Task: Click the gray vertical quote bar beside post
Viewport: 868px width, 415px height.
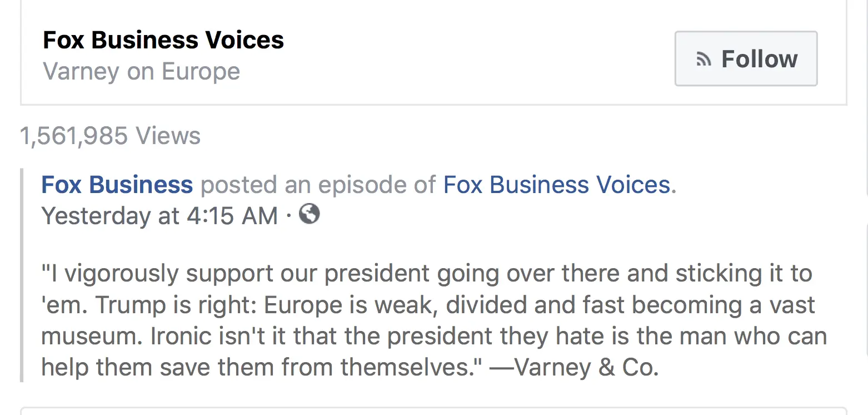Action: 23,275
